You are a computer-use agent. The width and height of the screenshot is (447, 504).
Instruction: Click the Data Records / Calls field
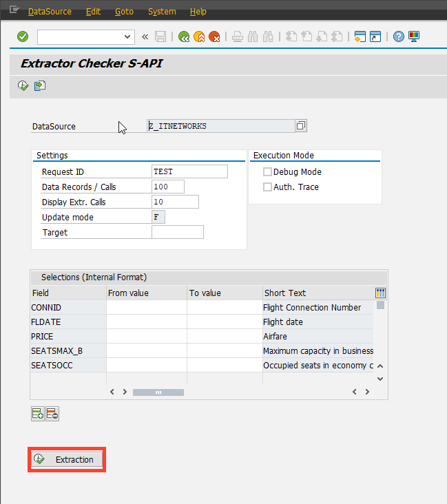pyautogui.click(x=168, y=187)
